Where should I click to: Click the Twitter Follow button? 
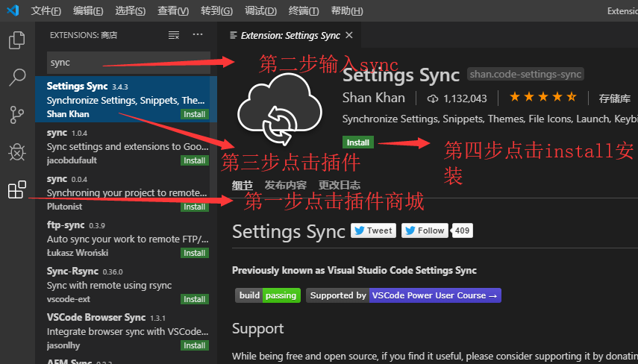(425, 230)
